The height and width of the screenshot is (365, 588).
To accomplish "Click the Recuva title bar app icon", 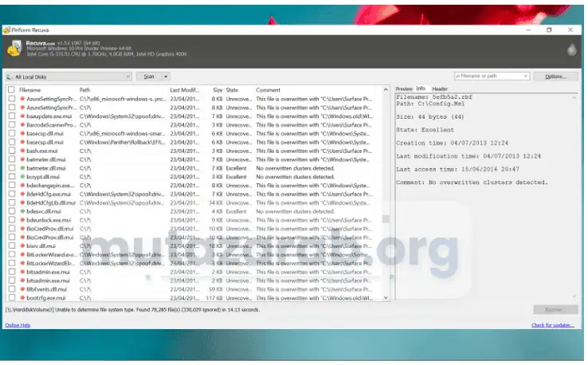I will 6,30.
